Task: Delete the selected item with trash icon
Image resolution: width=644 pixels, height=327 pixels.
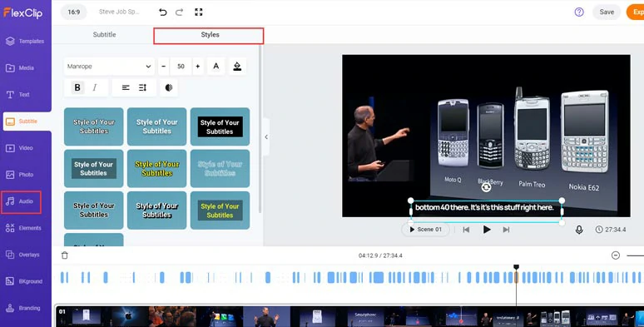Action: point(64,255)
